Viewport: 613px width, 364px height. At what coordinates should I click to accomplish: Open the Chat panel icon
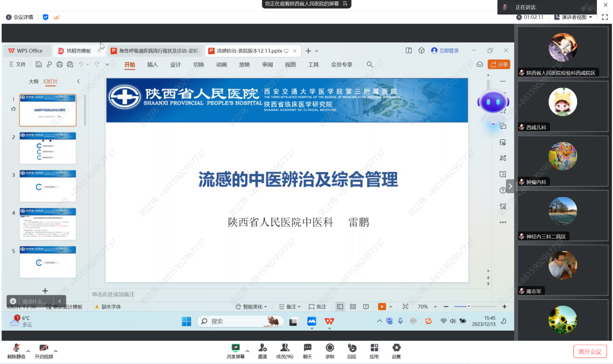pos(307,349)
